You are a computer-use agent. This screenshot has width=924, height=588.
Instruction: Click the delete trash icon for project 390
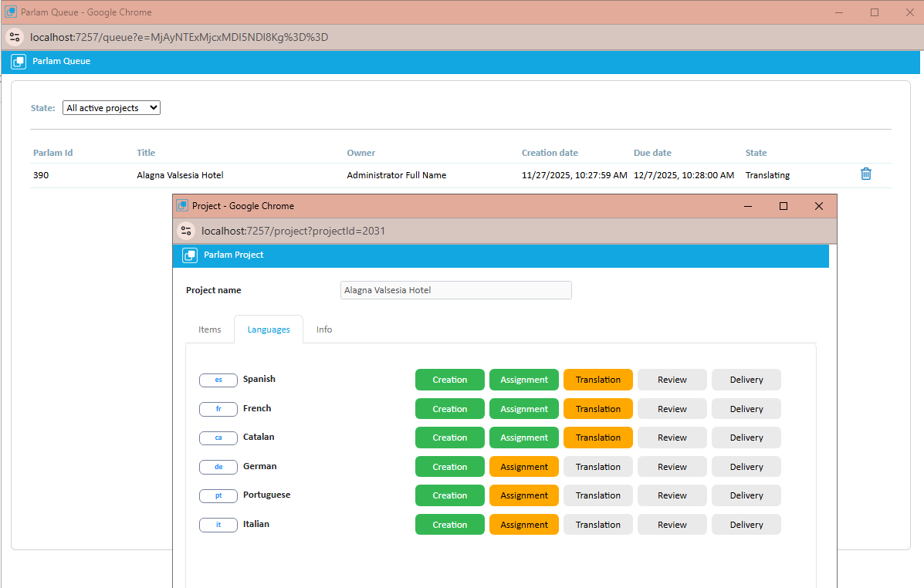(x=865, y=174)
